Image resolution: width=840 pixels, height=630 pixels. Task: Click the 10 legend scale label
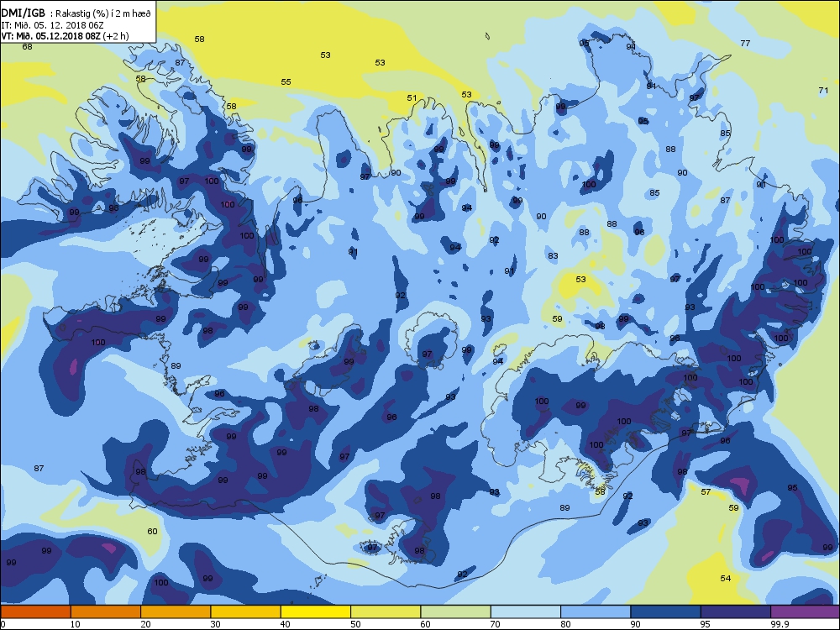[75, 624]
